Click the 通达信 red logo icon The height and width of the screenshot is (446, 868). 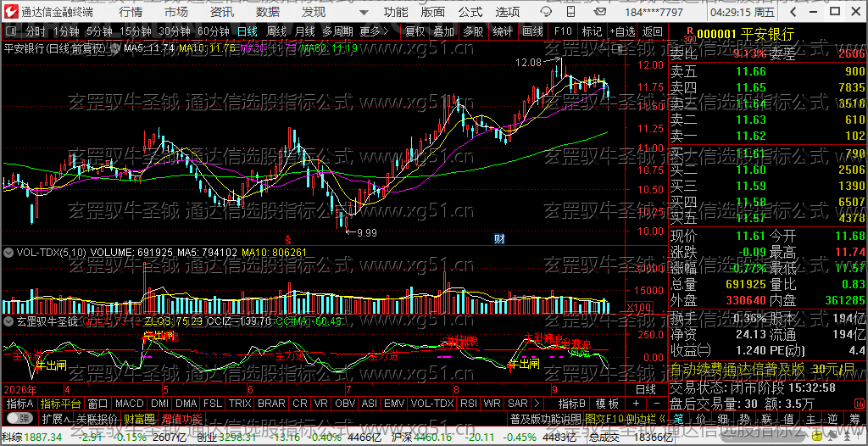coord(12,12)
